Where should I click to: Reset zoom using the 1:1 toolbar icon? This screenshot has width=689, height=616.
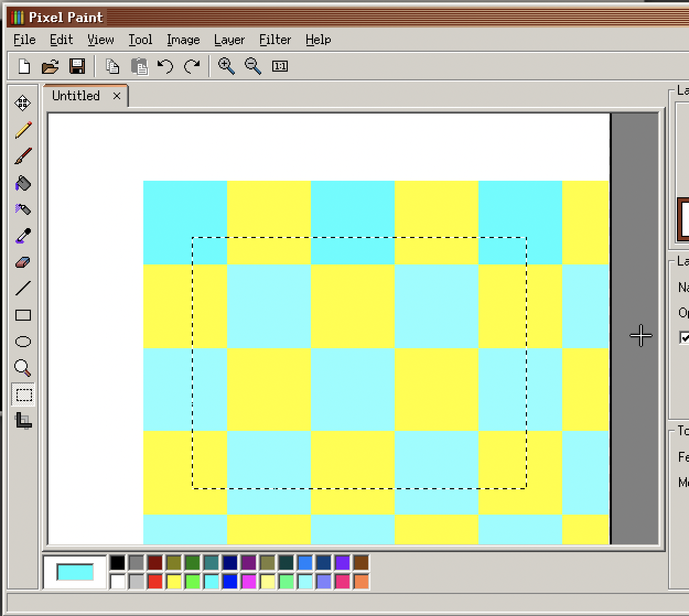[280, 66]
